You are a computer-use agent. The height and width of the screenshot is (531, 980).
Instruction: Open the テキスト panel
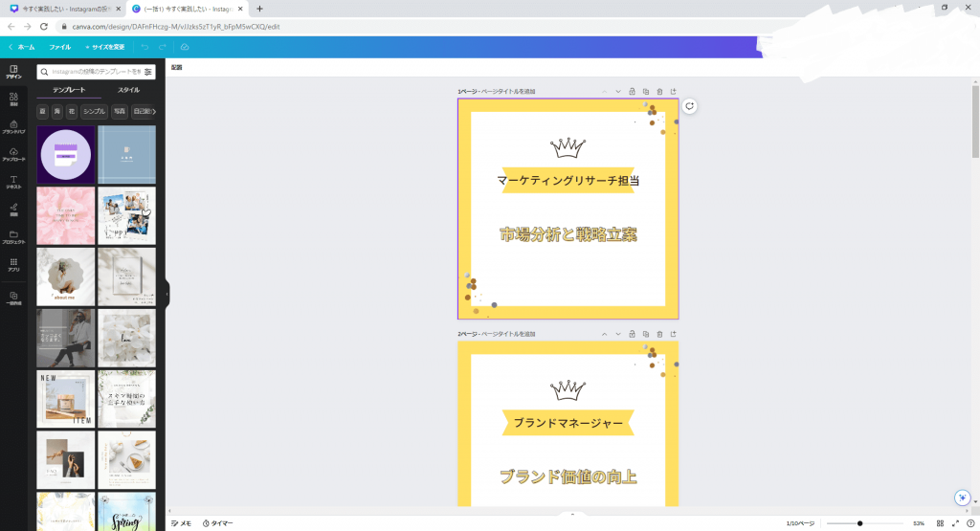click(x=13, y=183)
